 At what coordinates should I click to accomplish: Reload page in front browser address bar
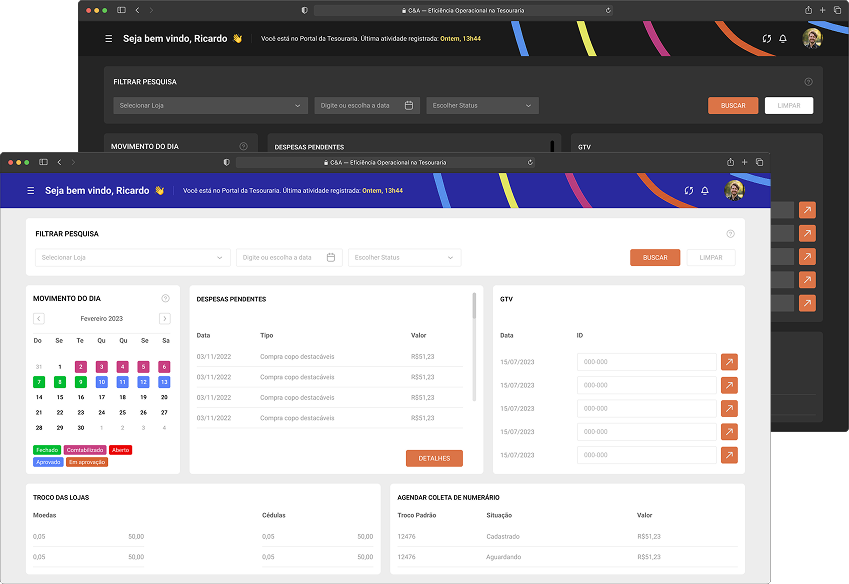click(x=530, y=162)
